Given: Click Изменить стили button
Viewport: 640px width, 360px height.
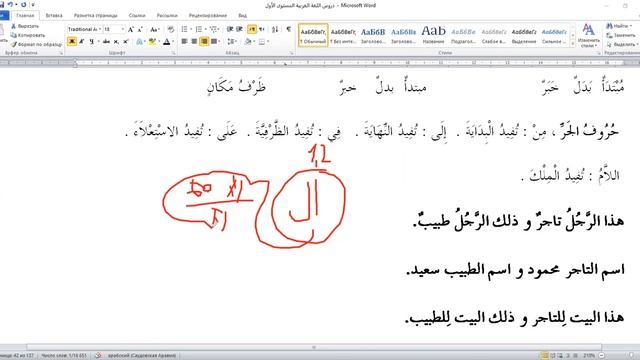Looking at the screenshot, I should [589, 36].
